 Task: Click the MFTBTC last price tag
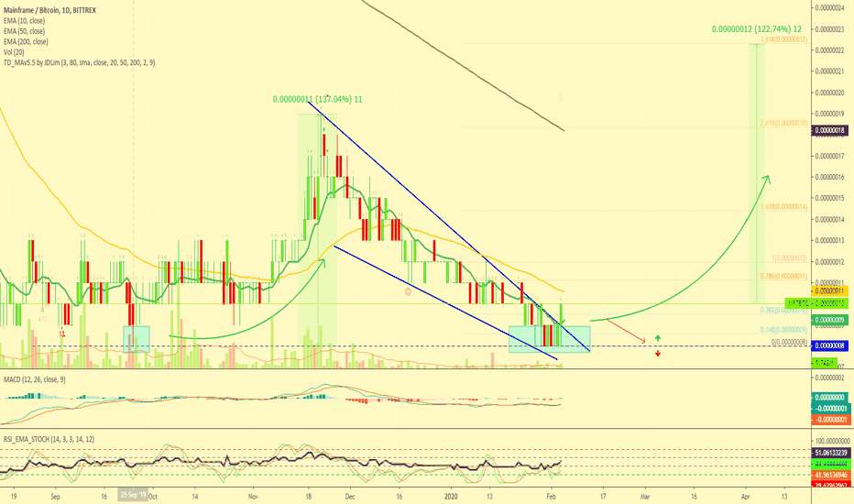pos(816,303)
